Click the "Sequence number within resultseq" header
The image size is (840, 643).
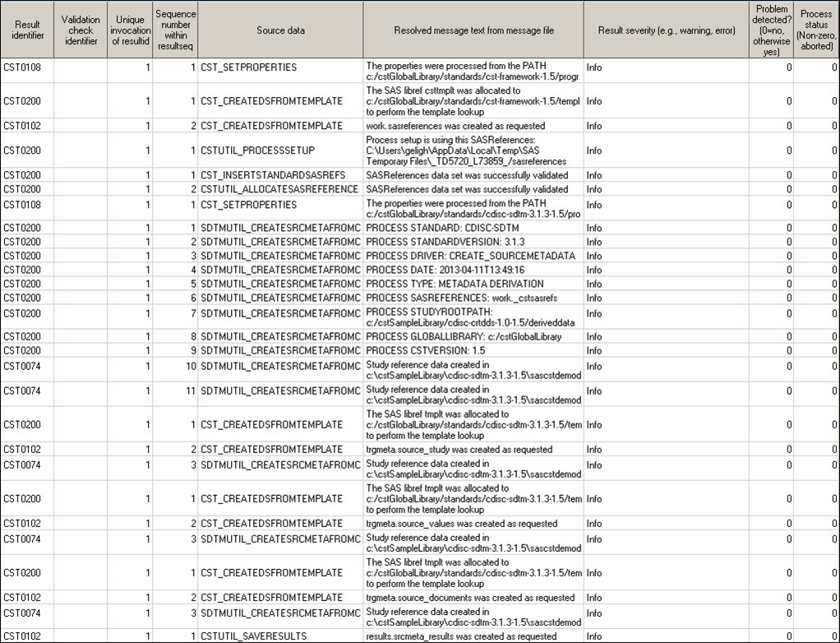176,28
